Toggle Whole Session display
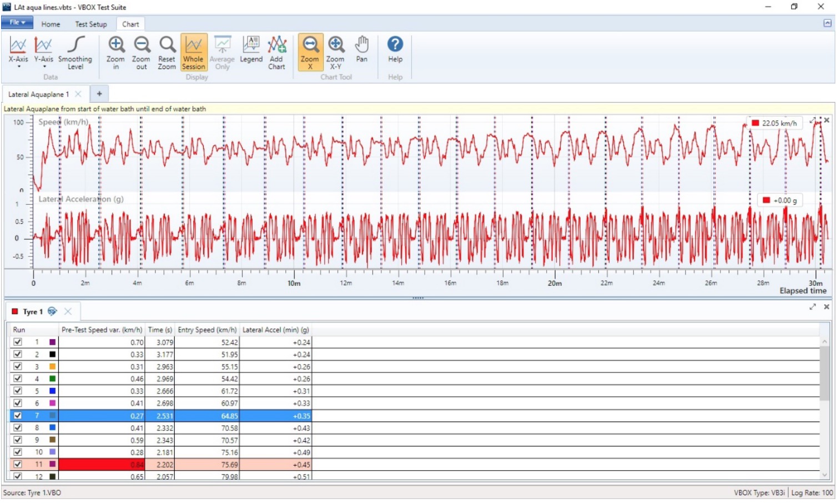The image size is (837, 504). click(193, 52)
